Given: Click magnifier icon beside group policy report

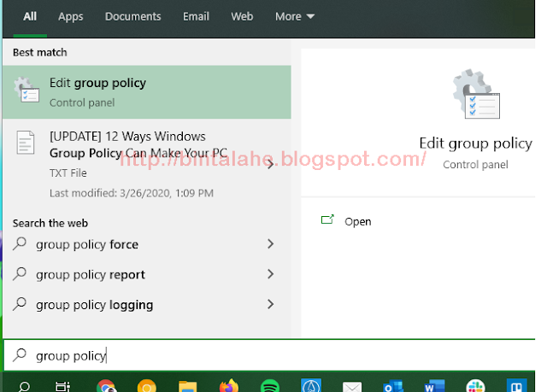Looking at the screenshot, I should coord(20,274).
